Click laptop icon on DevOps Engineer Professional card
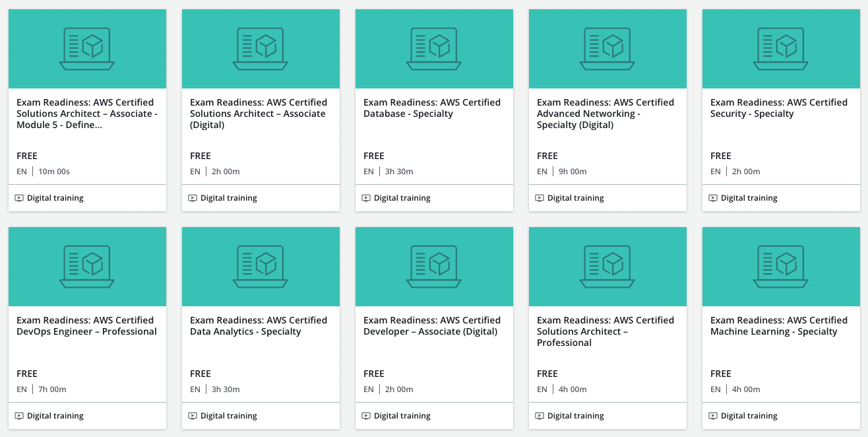Viewport: 868px width, 437px height. (x=87, y=266)
